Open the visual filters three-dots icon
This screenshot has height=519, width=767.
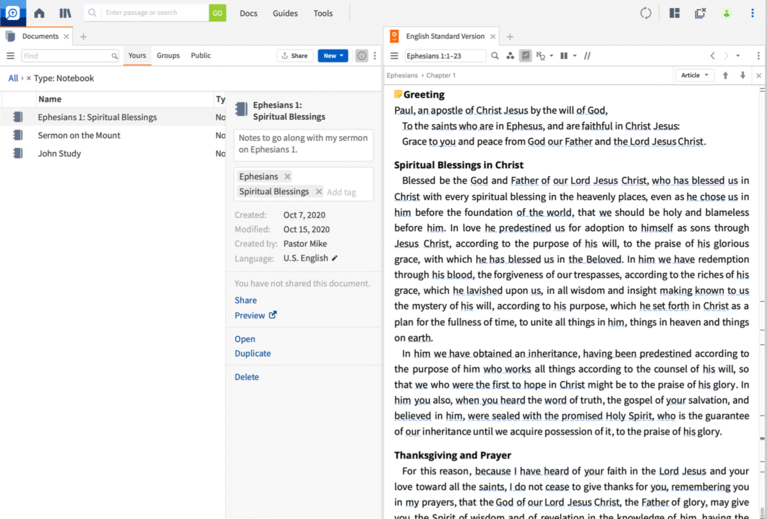(510, 56)
